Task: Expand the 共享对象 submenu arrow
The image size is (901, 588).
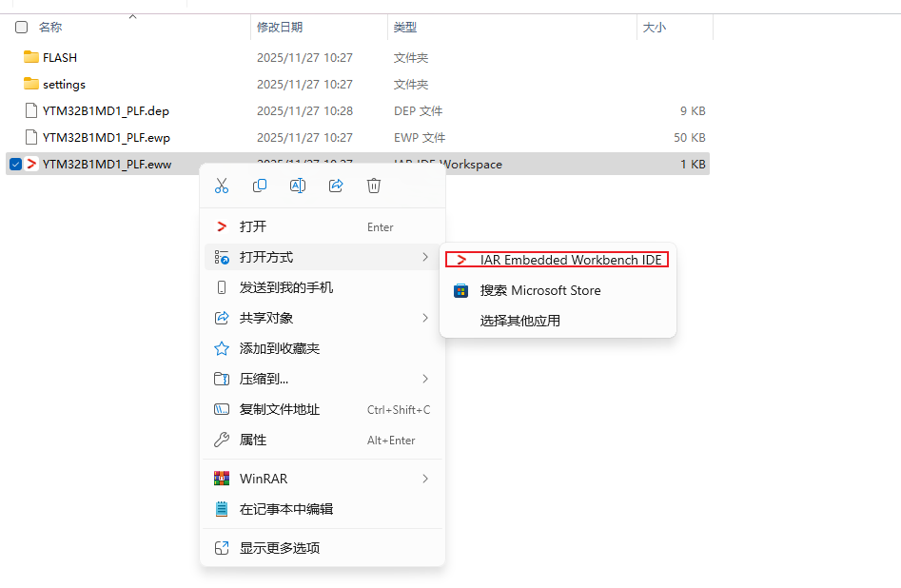Action: [x=424, y=318]
